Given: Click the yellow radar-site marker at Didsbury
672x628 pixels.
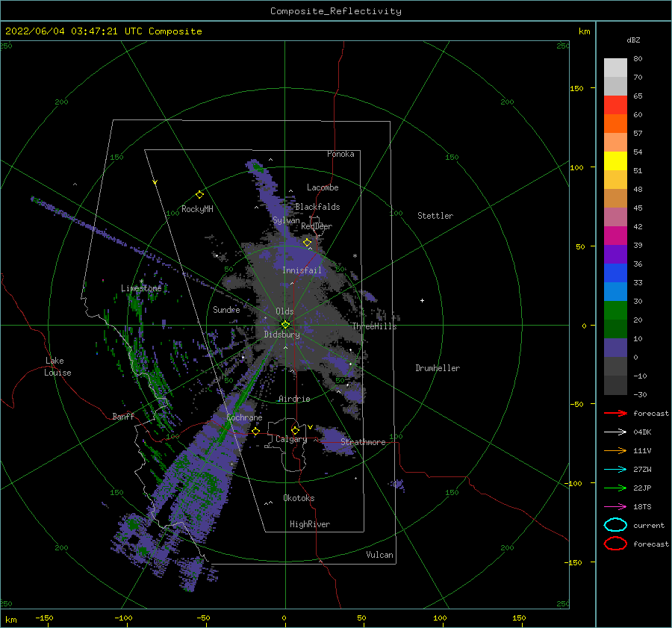Looking at the screenshot, I should pos(285,325).
